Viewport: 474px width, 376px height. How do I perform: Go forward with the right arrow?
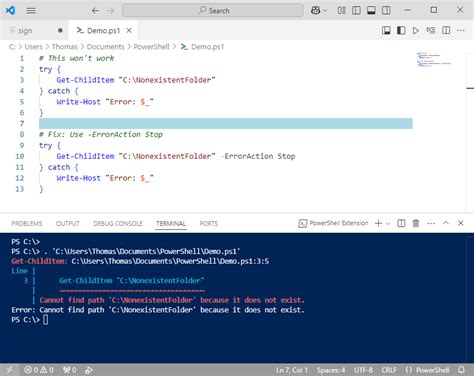pyautogui.click(x=110, y=11)
